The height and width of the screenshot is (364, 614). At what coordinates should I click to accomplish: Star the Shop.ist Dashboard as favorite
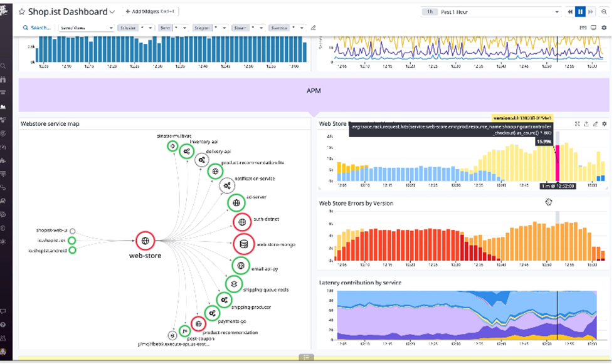coord(21,12)
